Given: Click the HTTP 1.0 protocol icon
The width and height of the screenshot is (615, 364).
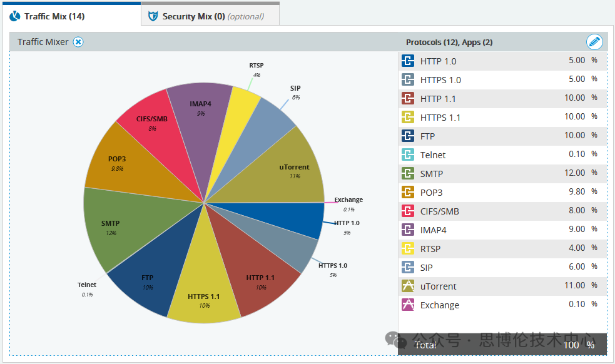Looking at the screenshot, I should coord(408,61).
